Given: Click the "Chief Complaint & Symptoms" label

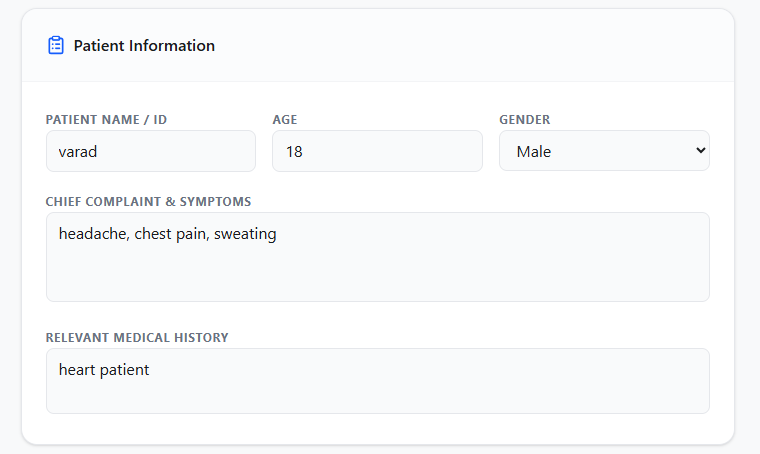Looking at the screenshot, I should tap(148, 202).
